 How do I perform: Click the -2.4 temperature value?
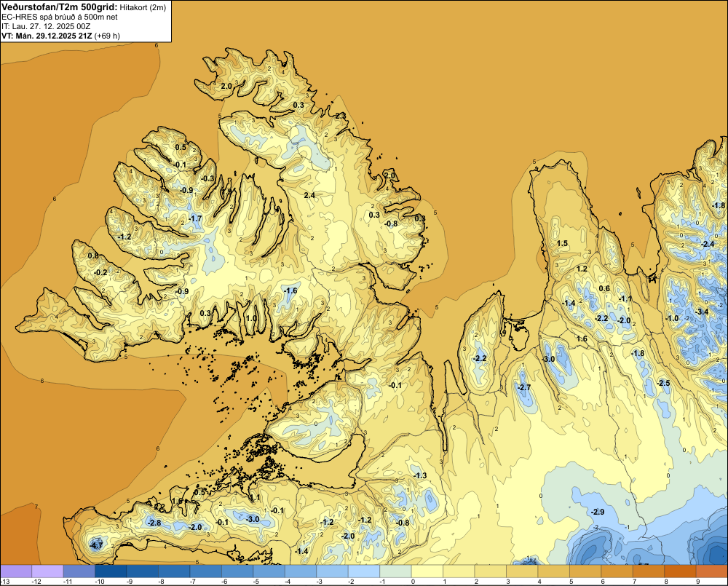708,244
